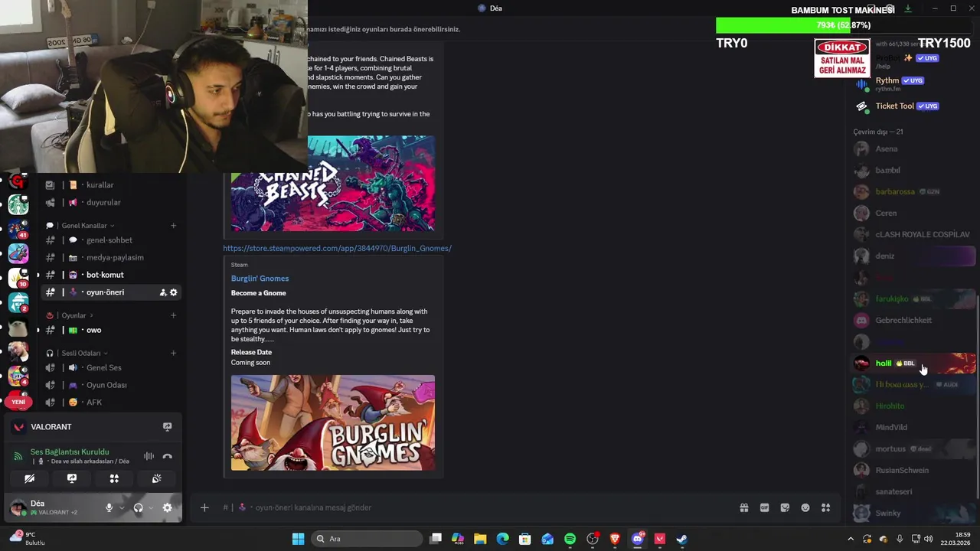Open Burglin' Gnomes embed title
980x551 pixels.
(x=260, y=279)
